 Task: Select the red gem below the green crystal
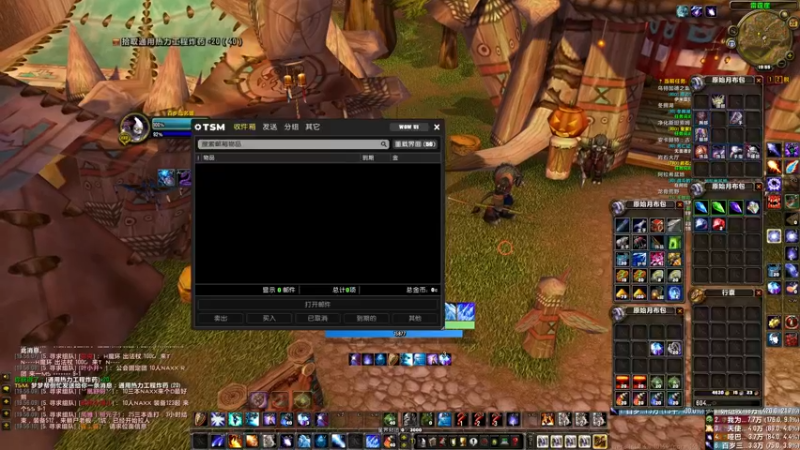tap(718, 224)
